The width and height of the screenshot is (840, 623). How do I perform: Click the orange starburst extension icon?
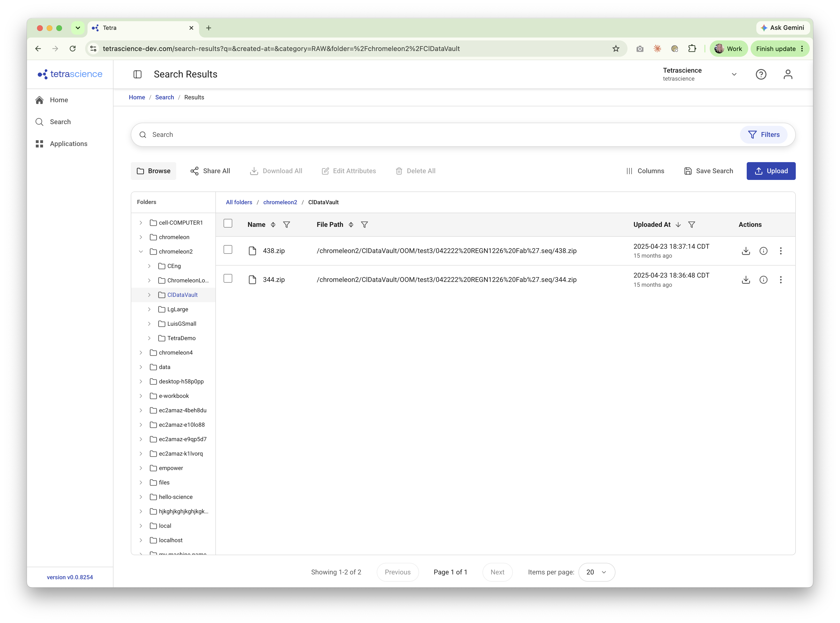pos(657,49)
